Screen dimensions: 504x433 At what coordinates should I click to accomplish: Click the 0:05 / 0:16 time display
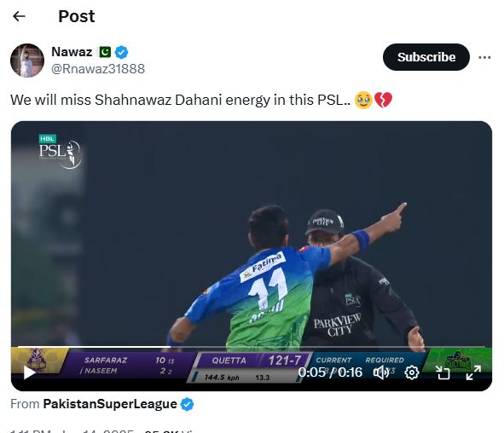330,372
